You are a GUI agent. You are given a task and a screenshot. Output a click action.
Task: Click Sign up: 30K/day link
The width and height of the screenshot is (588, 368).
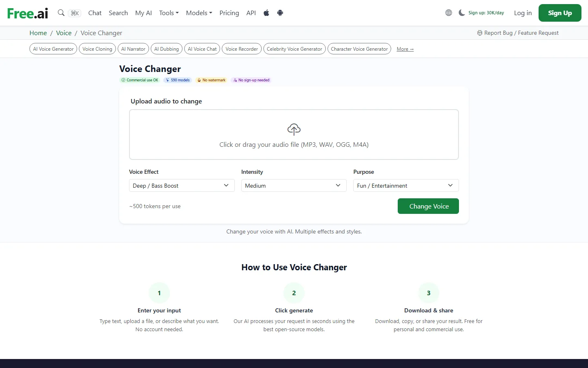[486, 13]
